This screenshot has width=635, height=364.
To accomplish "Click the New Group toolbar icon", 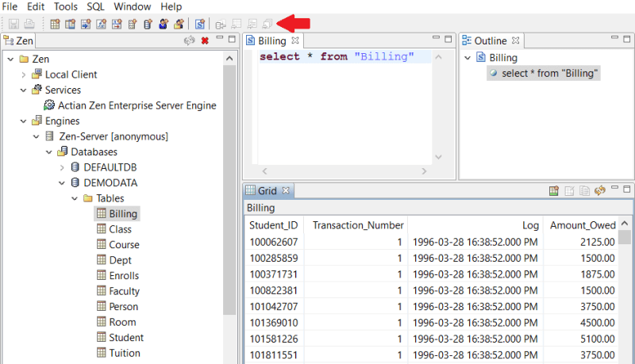I will click(179, 25).
